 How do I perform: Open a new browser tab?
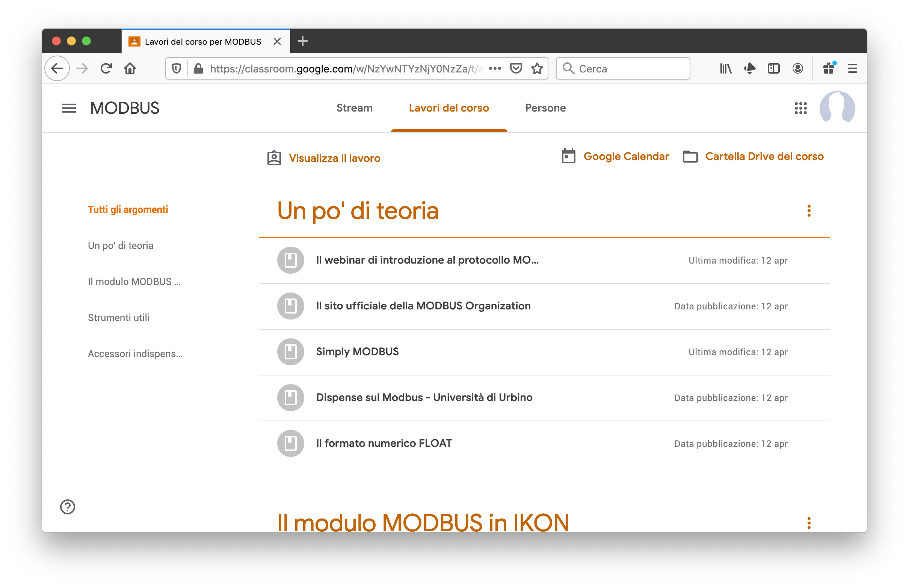[x=303, y=41]
